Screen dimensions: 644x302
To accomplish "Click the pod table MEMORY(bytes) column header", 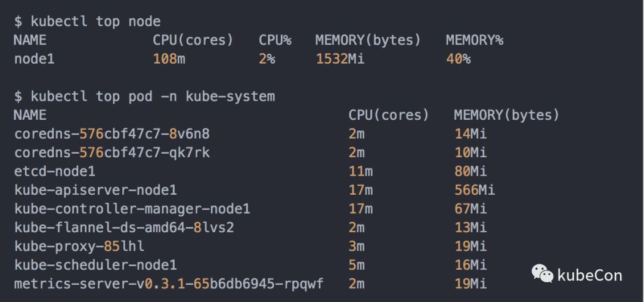I will pos(506,114).
